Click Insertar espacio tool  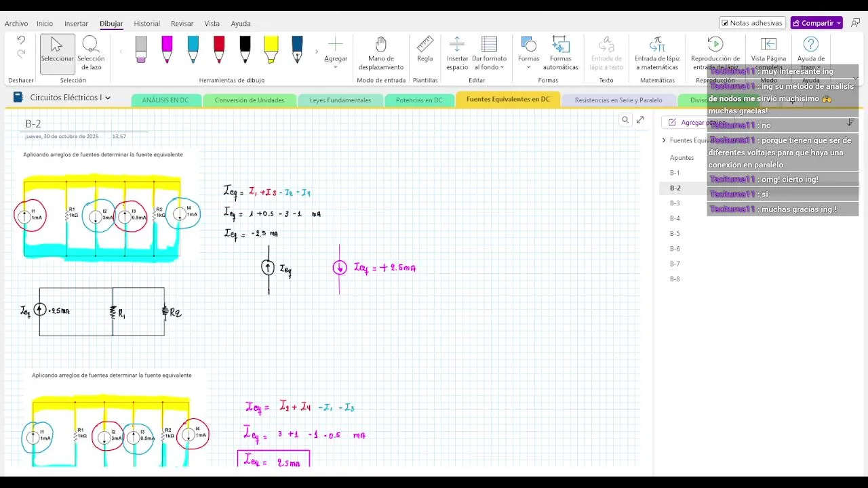coord(457,53)
